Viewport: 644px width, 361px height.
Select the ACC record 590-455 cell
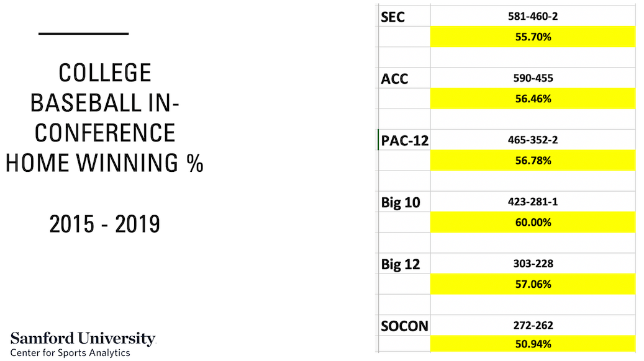pos(533,78)
